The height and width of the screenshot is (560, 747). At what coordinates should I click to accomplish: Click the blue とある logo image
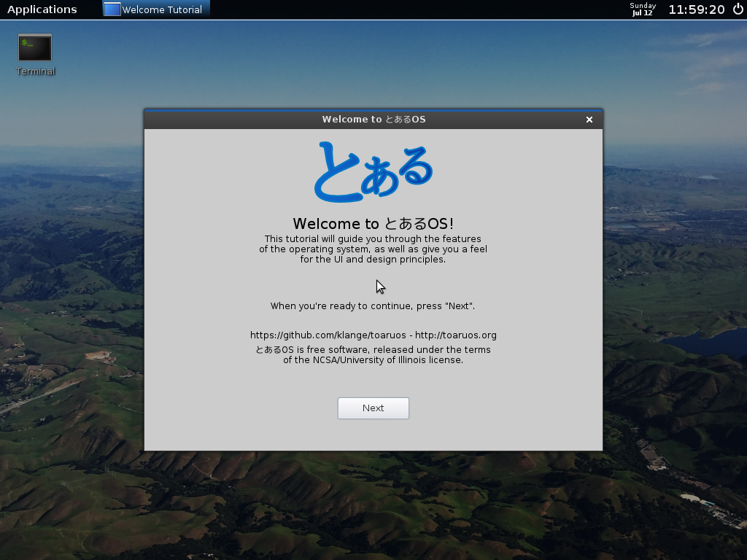373,172
